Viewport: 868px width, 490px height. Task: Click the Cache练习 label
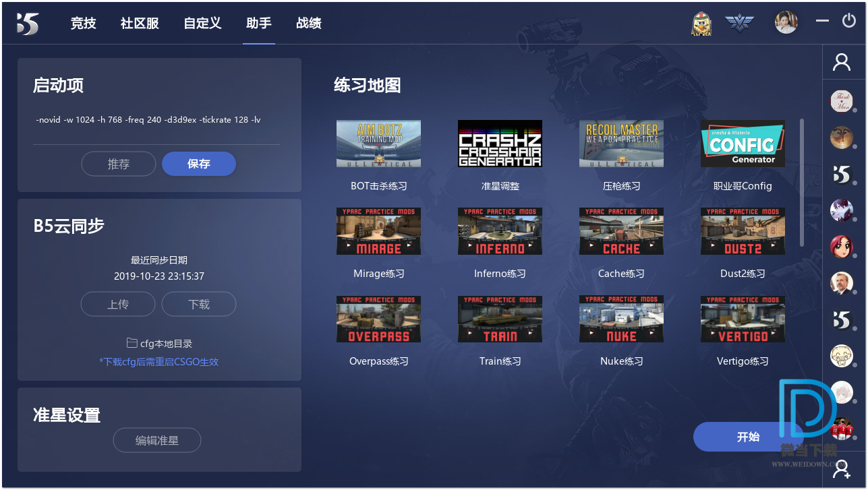click(621, 274)
